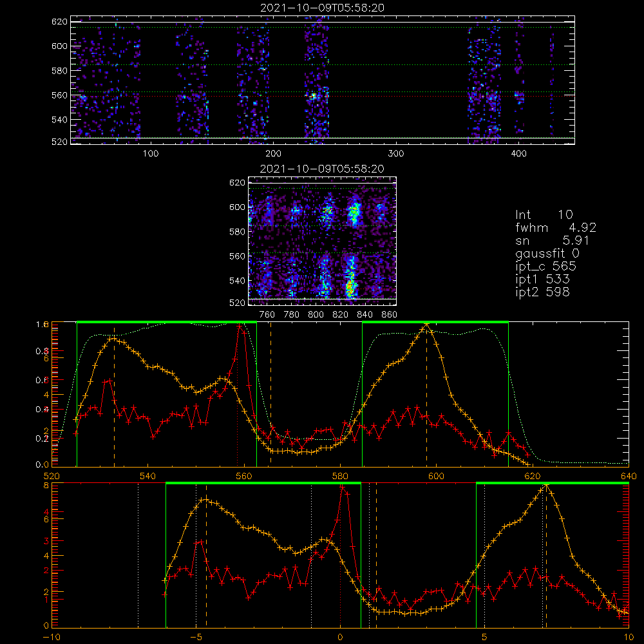Click the 'gaussfit 0' readout
This screenshot has width=644, height=644.
pyautogui.click(x=547, y=253)
